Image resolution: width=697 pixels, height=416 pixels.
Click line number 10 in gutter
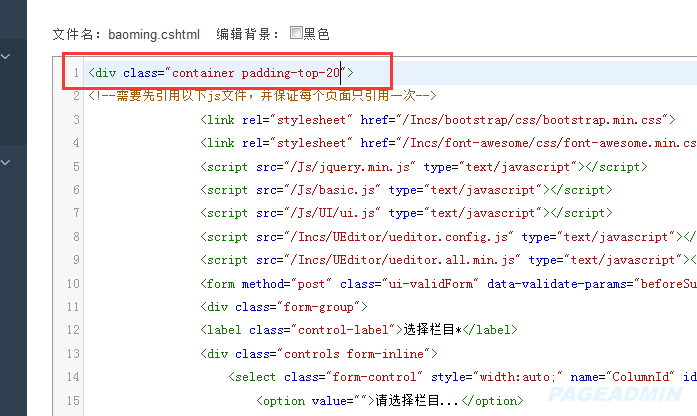73,284
